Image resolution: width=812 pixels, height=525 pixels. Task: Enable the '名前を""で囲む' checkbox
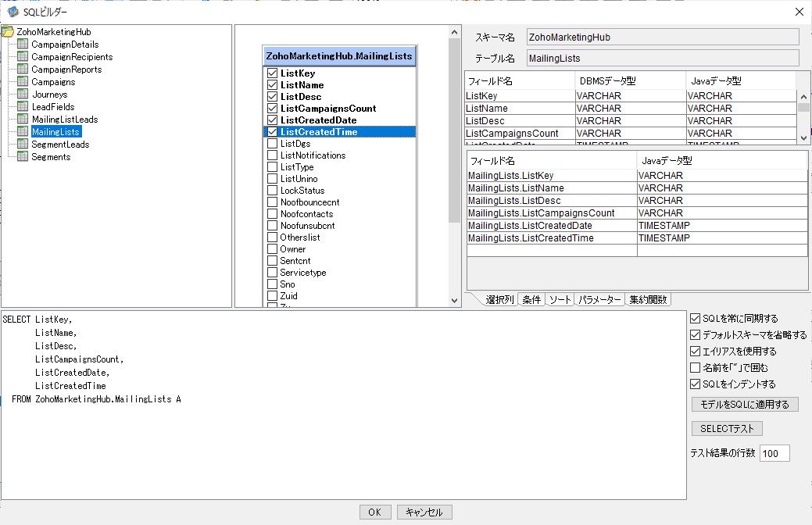[x=696, y=368]
